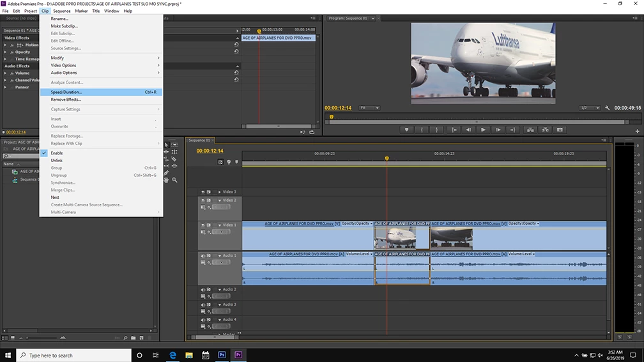Image resolution: width=644 pixels, height=362 pixels.
Task: Click the Program monitor scrub bar playhead
Action: [332, 117]
